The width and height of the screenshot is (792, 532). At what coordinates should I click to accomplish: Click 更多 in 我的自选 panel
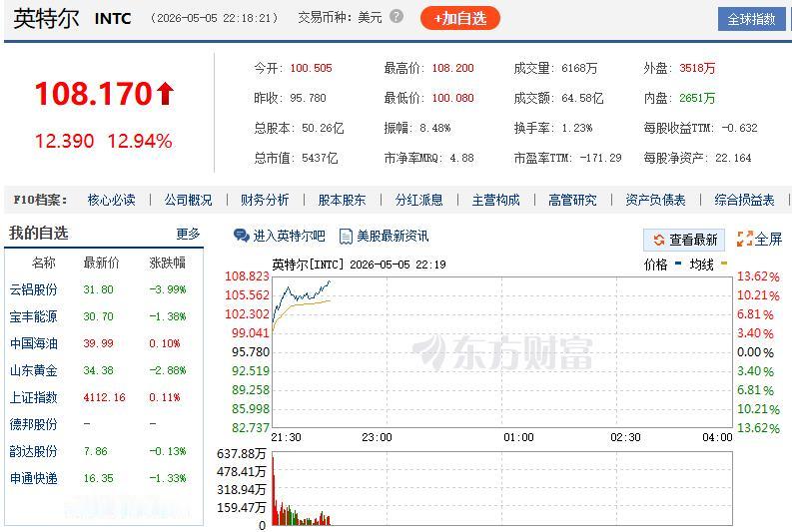(x=188, y=234)
